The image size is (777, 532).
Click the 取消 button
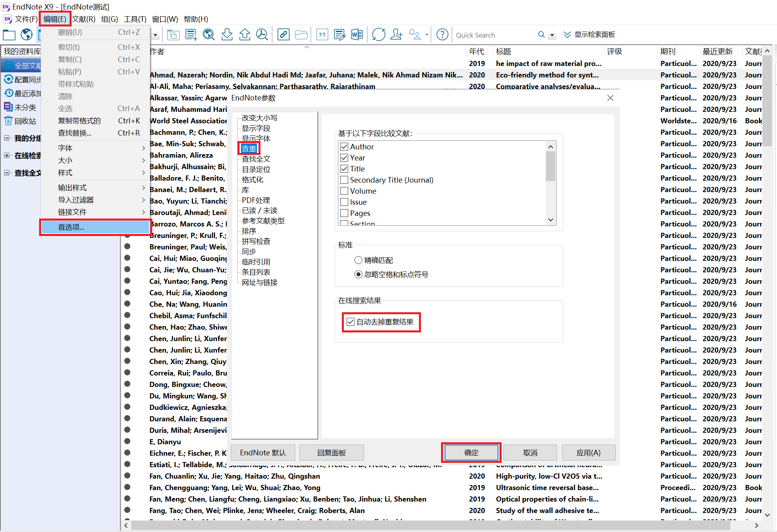pos(530,453)
